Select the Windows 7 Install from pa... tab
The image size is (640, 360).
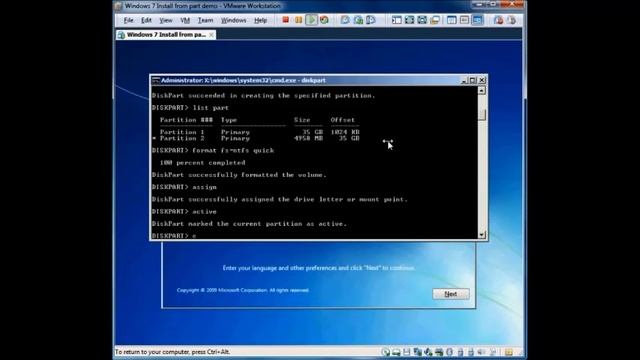(x=166, y=35)
